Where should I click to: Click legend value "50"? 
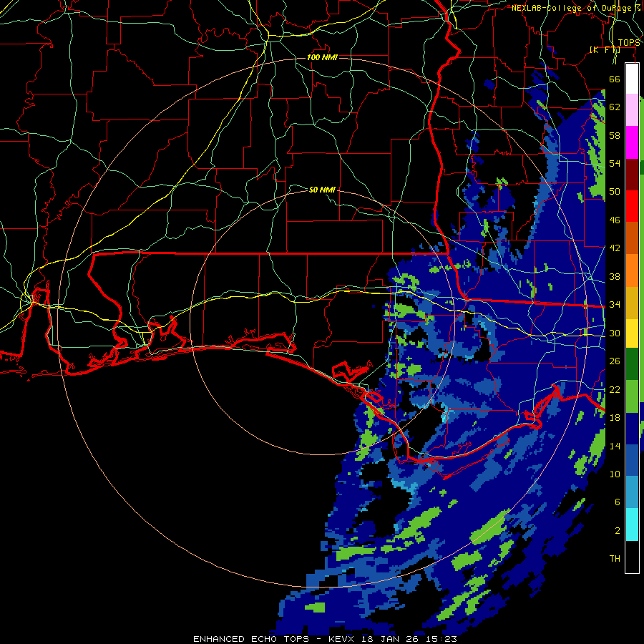(x=615, y=192)
